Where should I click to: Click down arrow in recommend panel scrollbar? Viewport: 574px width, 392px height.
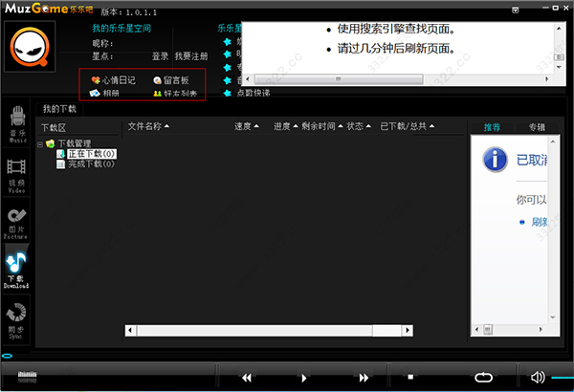point(553,317)
